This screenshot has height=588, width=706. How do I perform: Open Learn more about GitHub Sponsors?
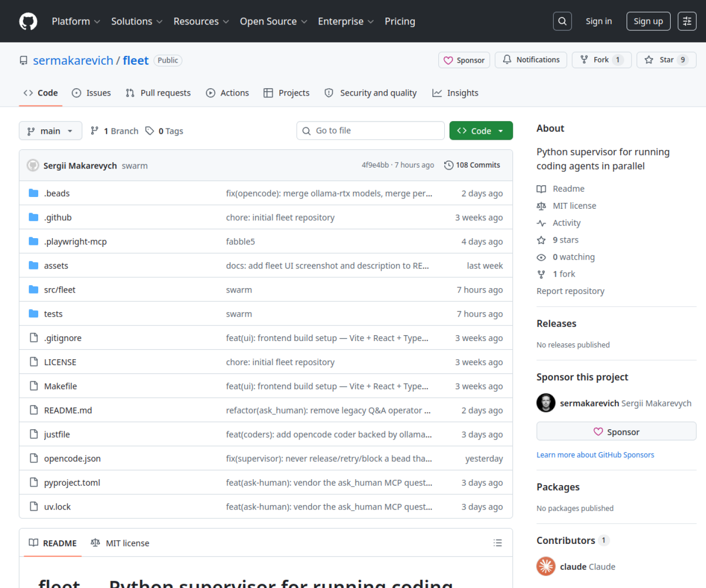point(595,455)
